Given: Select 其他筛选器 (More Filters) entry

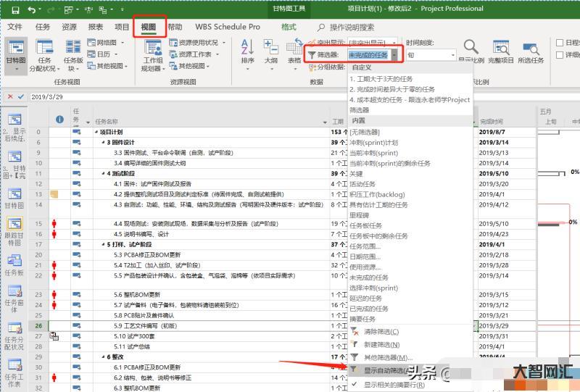Looking at the screenshot, I should click(x=387, y=357).
